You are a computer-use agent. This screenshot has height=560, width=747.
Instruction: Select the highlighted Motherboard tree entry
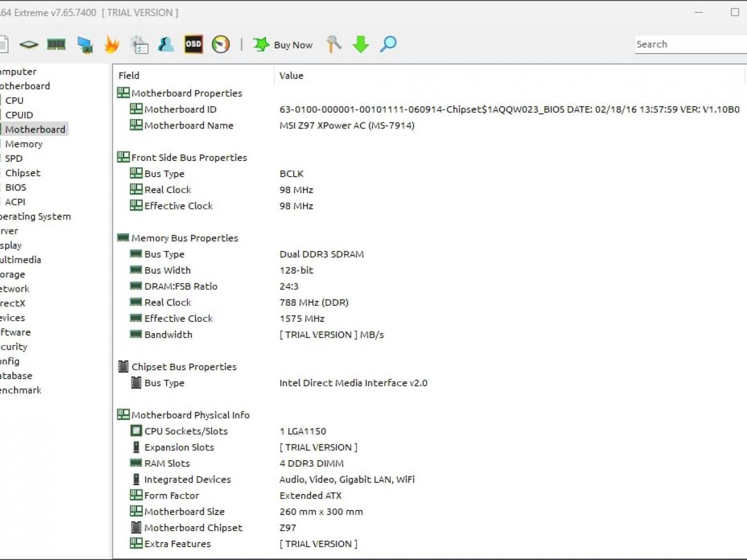(35, 129)
